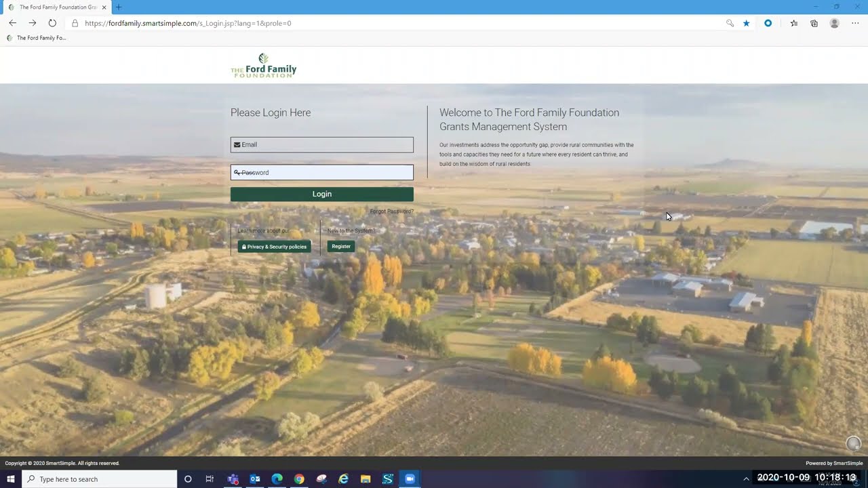Click the green Login button
The width and height of the screenshot is (868, 488).
[x=322, y=194]
